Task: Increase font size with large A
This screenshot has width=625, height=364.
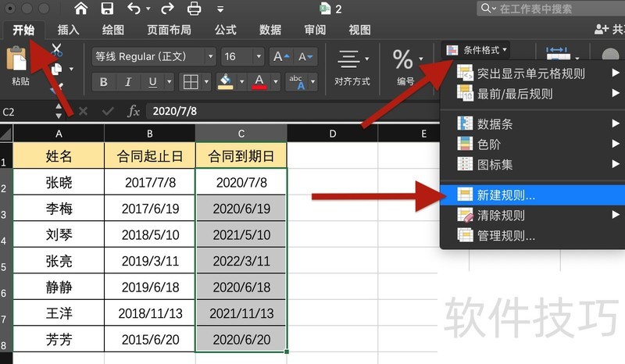Action: coord(281,57)
